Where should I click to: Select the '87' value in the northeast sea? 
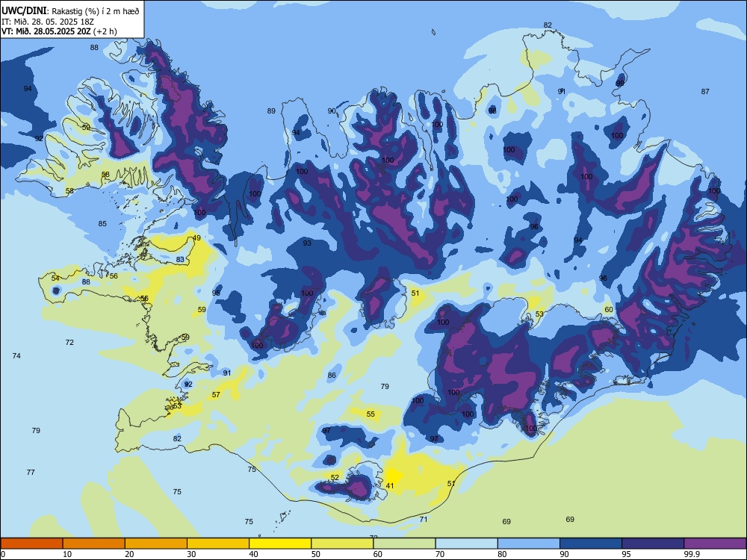(705, 91)
